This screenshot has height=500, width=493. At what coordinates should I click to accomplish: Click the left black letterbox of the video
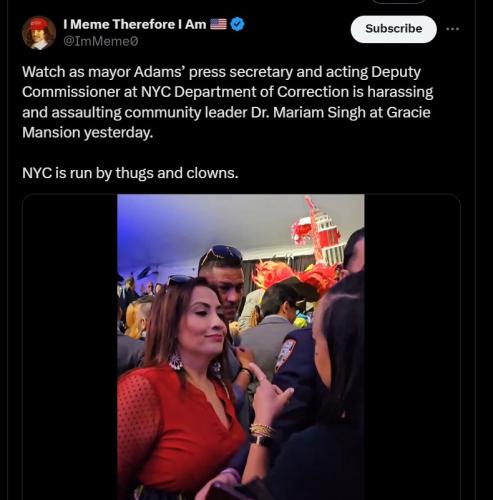[70, 347]
